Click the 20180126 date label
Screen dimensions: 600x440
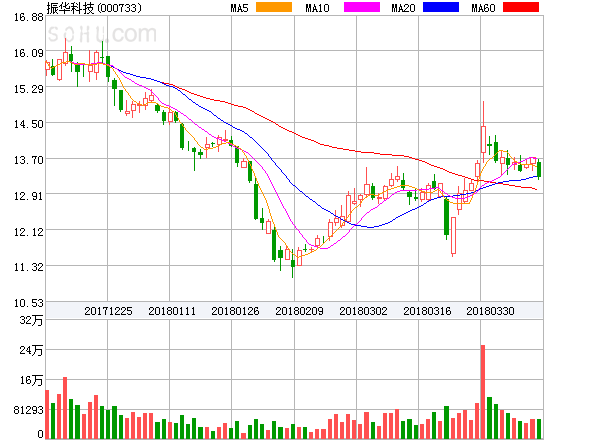click(235, 311)
